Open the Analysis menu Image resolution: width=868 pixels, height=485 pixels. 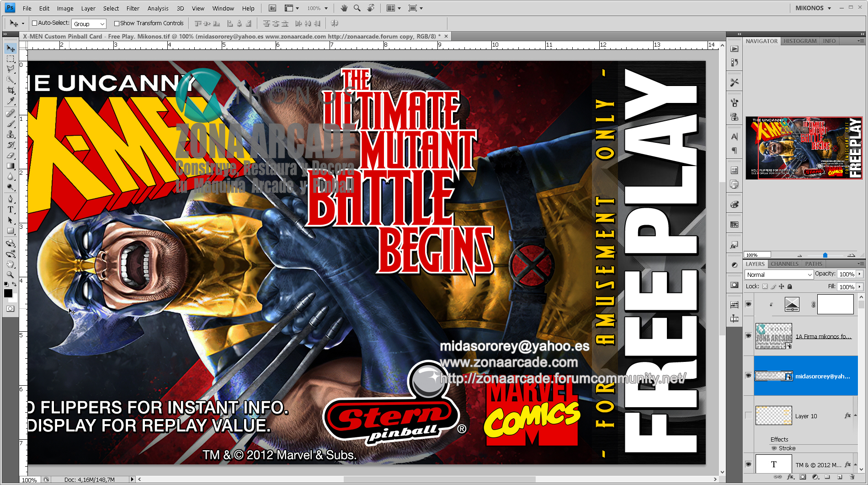point(158,8)
